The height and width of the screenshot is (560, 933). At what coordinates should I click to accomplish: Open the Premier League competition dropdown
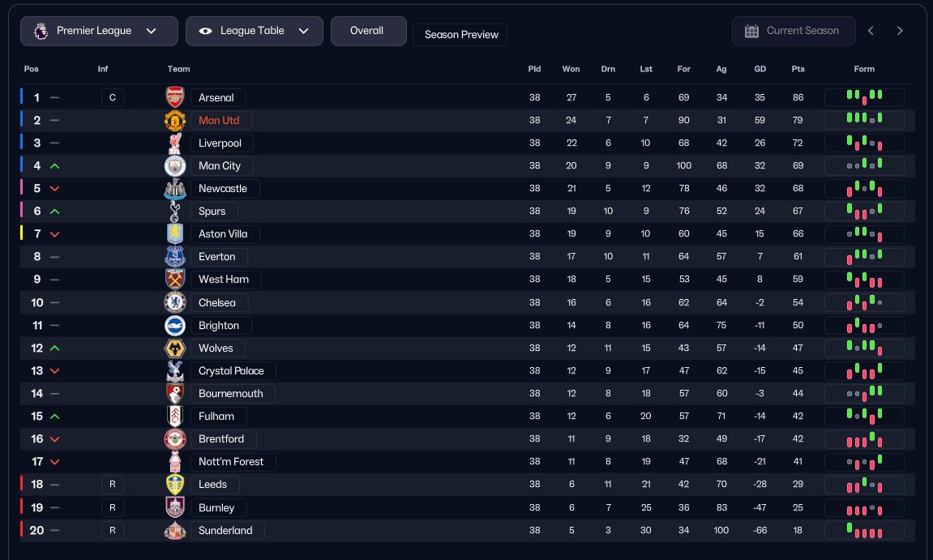click(99, 31)
